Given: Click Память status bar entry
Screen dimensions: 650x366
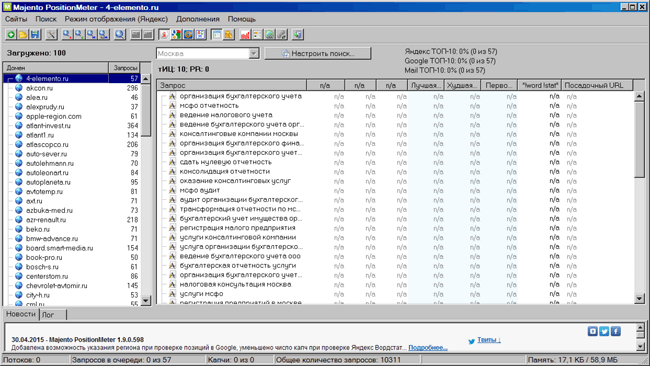Looking at the screenshot, I should 572,360.
